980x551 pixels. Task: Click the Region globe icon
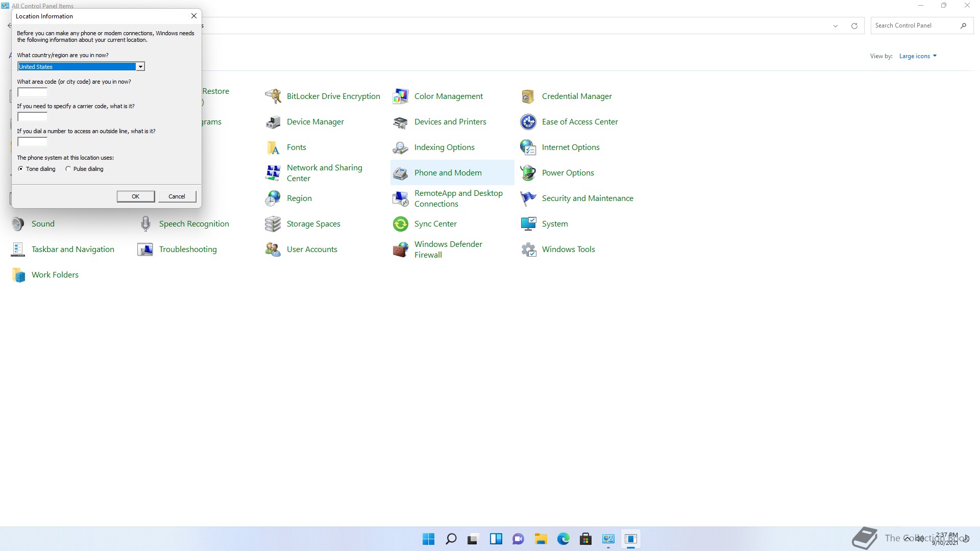click(273, 198)
